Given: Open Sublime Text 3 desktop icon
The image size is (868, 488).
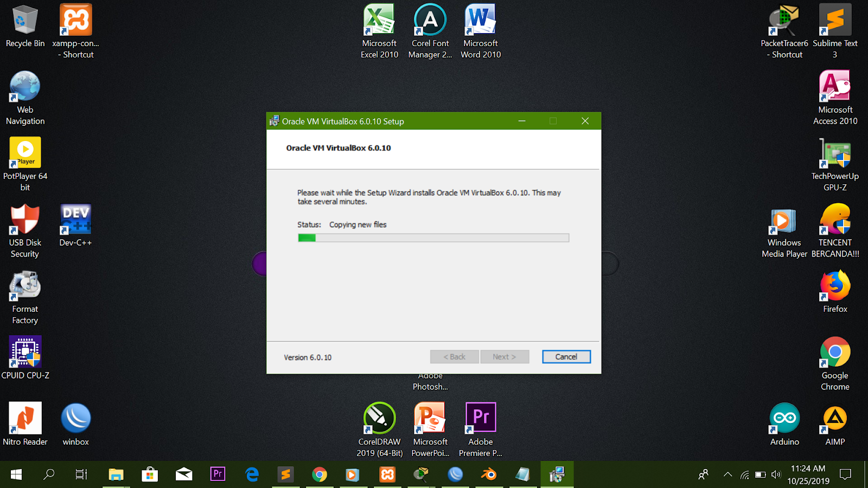Looking at the screenshot, I should (x=835, y=31).
